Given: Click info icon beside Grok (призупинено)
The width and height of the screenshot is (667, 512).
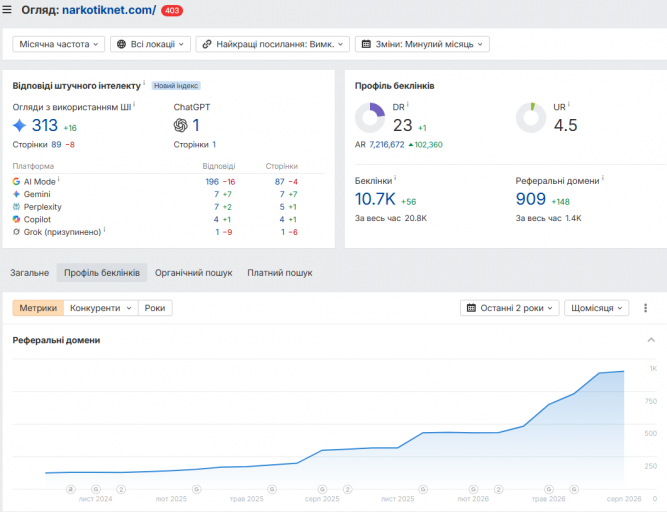Looking at the screenshot, I should [x=105, y=230].
